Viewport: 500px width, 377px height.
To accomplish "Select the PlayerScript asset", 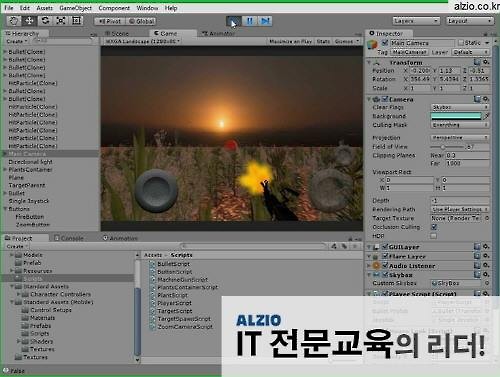I will pos(174,303).
